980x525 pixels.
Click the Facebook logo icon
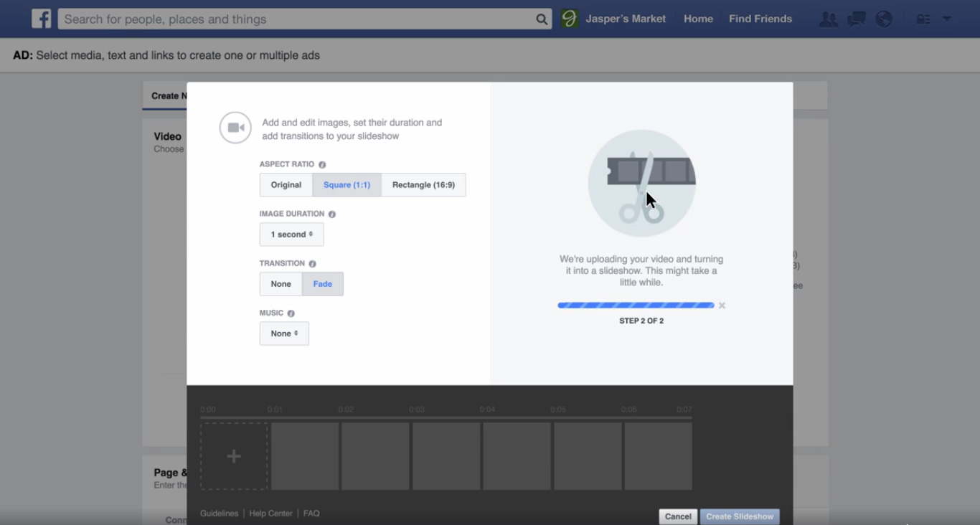(x=41, y=19)
